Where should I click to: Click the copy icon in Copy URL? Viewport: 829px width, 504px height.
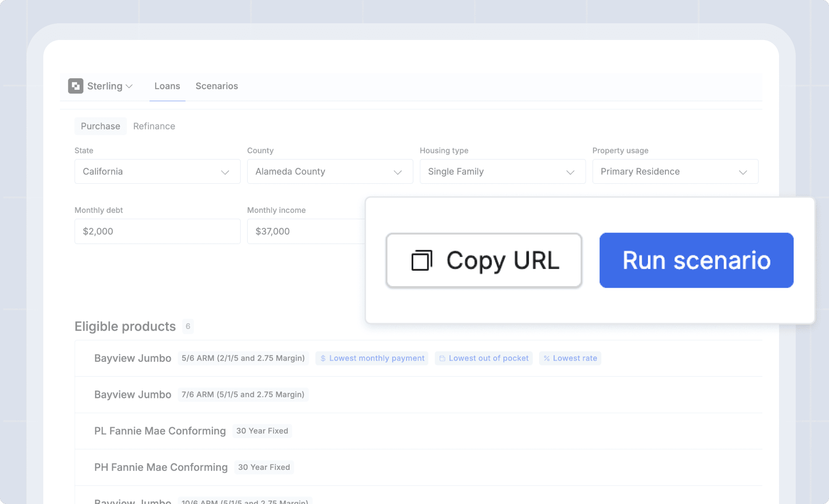[x=422, y=261]
